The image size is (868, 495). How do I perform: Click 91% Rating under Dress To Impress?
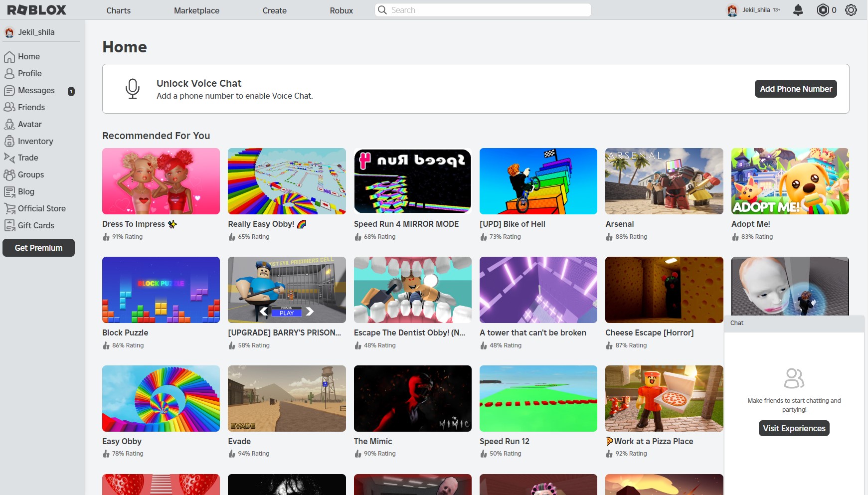point(127,237)
